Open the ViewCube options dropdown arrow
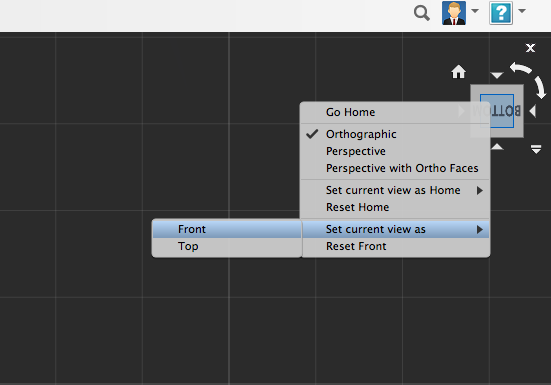The image size is (551, 385). point(536,149)
